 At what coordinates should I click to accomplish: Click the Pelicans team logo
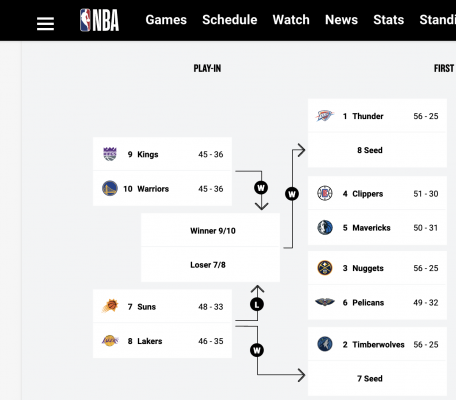coord(325,302)
